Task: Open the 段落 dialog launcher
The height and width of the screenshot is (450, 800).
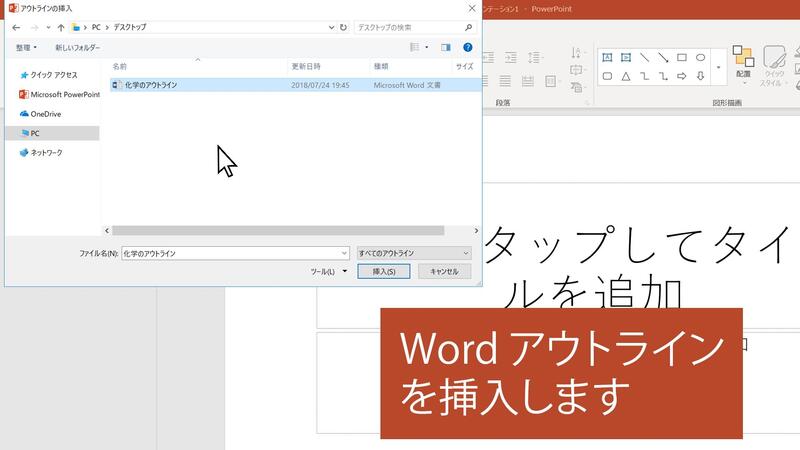Action: click(587, 103)
